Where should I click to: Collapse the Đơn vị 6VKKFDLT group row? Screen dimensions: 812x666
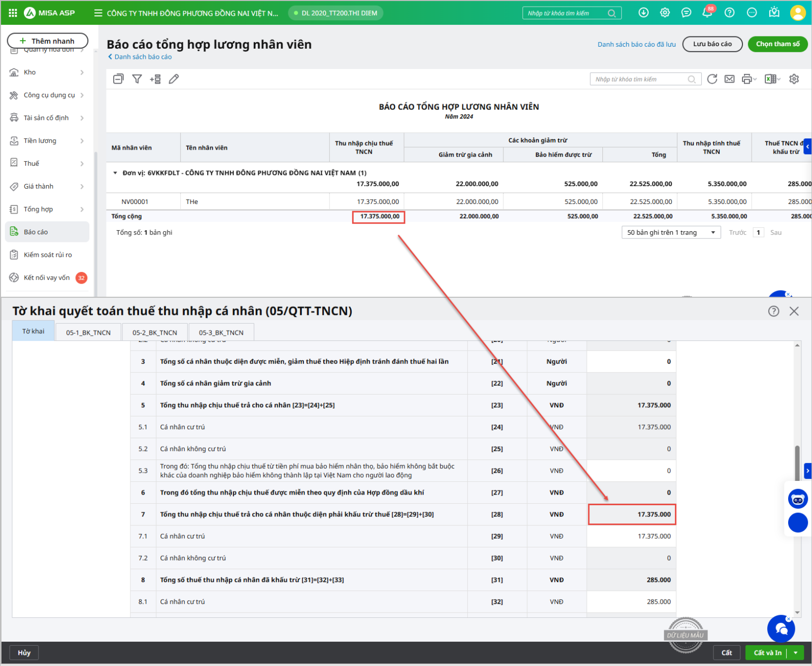click(115, 173)
